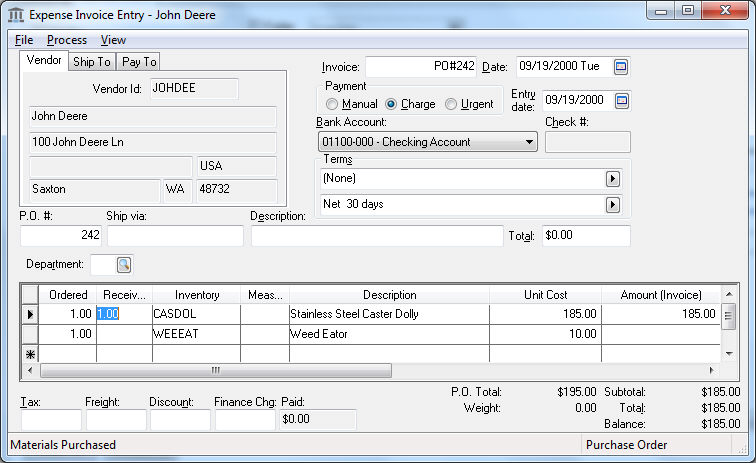Select the Charge payment option

[x=391, y=104]
